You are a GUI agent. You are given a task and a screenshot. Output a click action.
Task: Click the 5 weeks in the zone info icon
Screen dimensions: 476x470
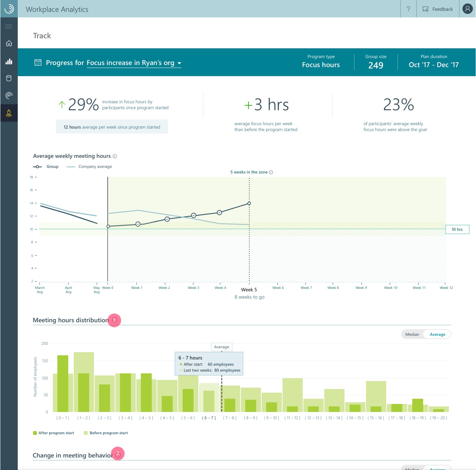272,172
